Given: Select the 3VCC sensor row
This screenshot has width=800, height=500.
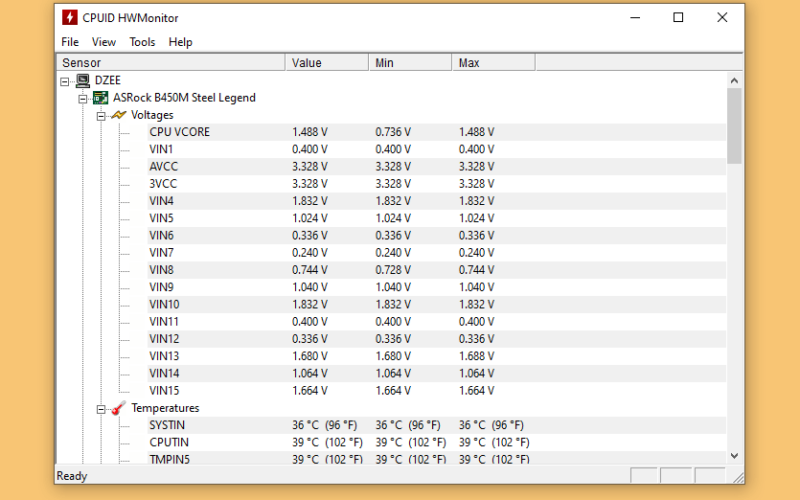Looking at the screenshot, I should (437, 184).
